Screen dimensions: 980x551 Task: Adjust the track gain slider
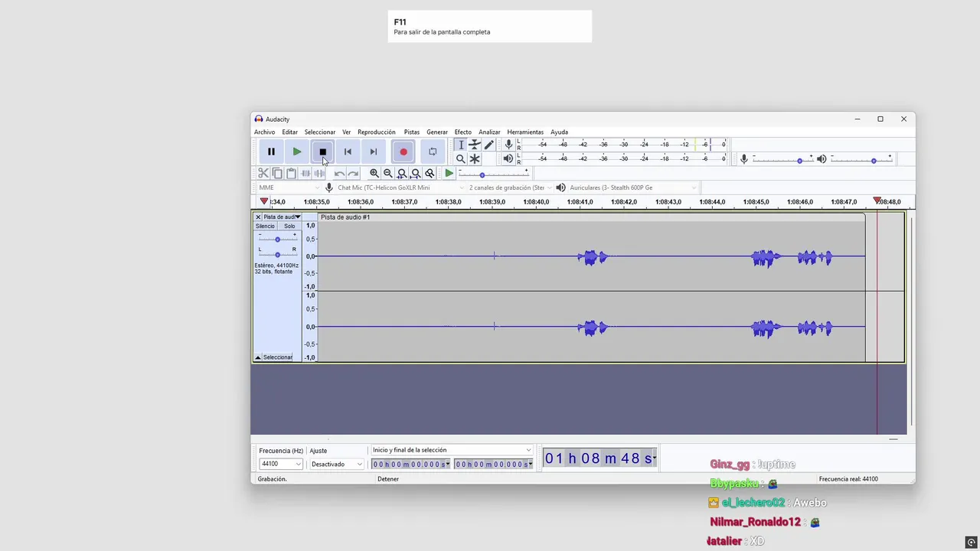point(277,239)
